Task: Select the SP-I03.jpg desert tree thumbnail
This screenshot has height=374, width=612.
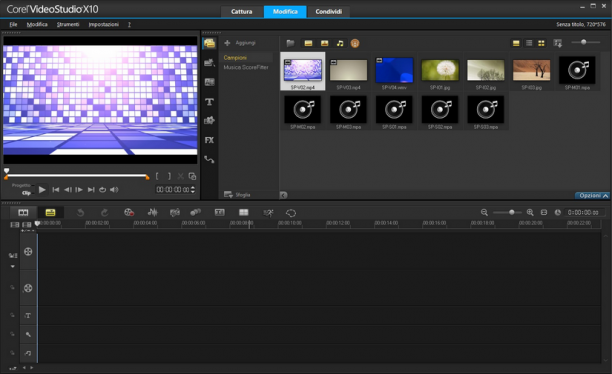Action: tap(532, 71)
